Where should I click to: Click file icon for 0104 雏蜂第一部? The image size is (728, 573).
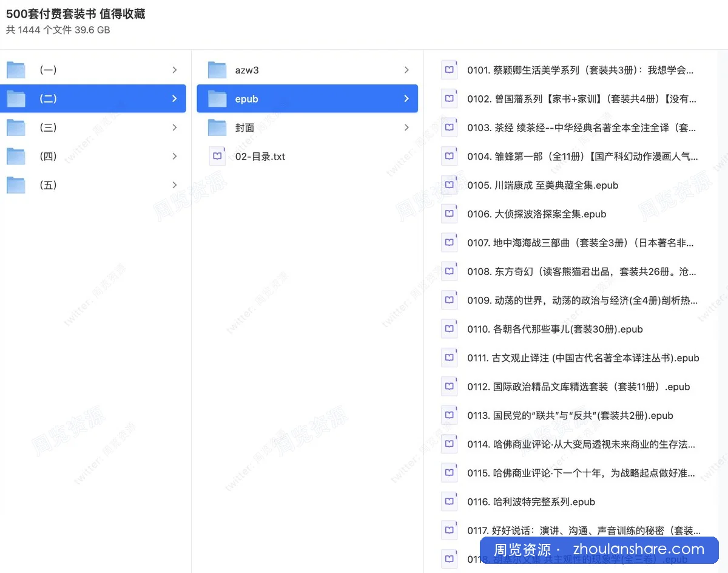coord(449,156)
